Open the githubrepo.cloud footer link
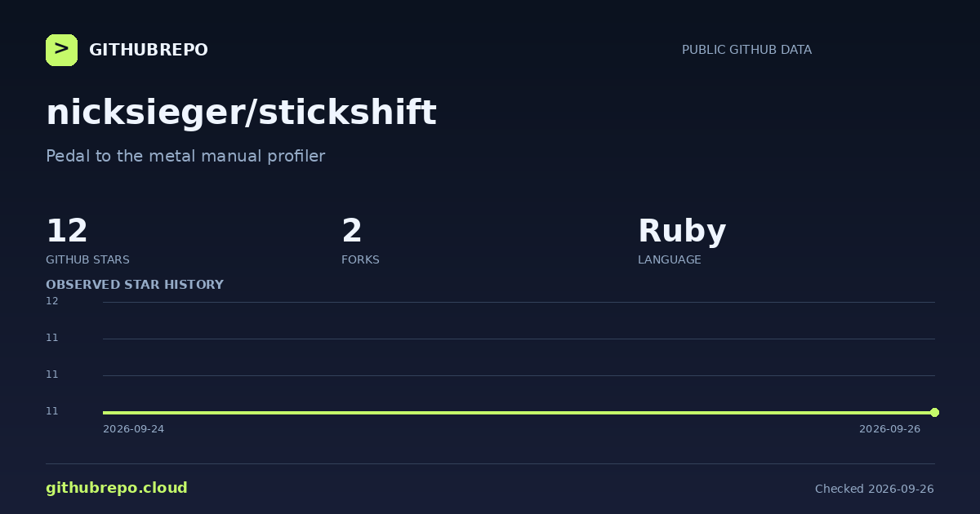This screenshot has width=980, height=514. (117, 488)
